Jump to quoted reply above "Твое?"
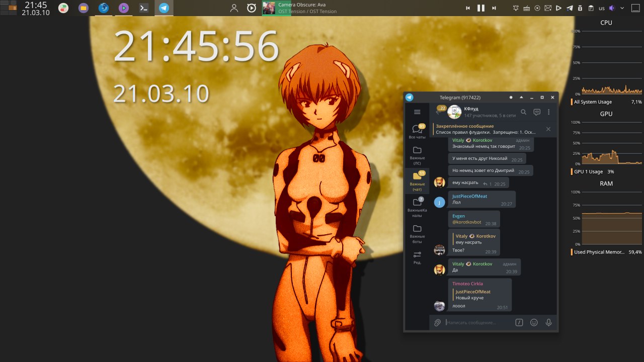Image resolution: width=644 pixels, height=362 pixels. [474, 239]
